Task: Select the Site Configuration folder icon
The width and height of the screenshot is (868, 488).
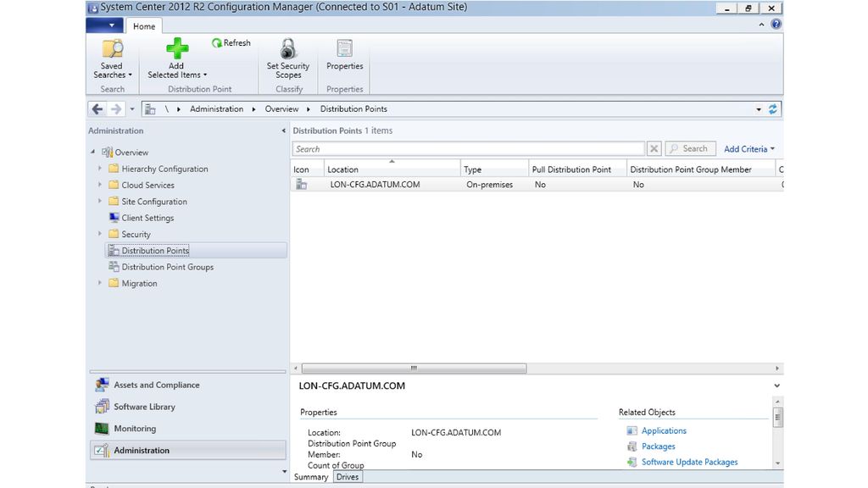Action: click(x=114, y=202)
